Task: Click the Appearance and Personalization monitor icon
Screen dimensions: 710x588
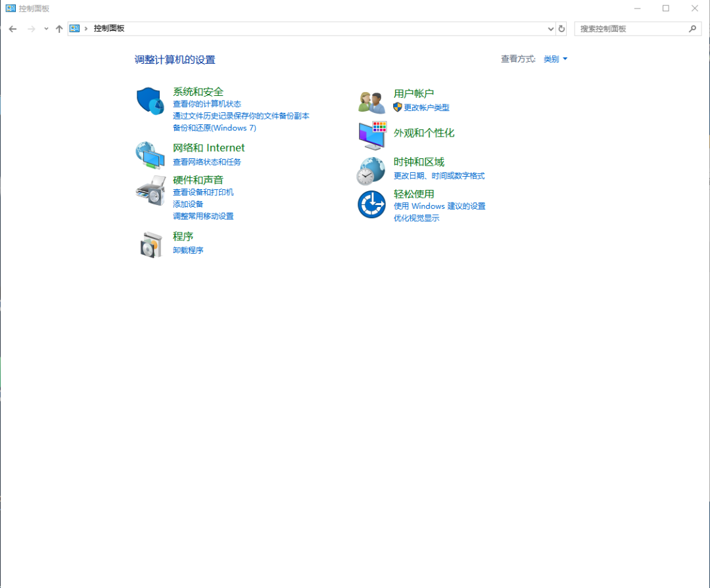Action: tap(372, 135)
